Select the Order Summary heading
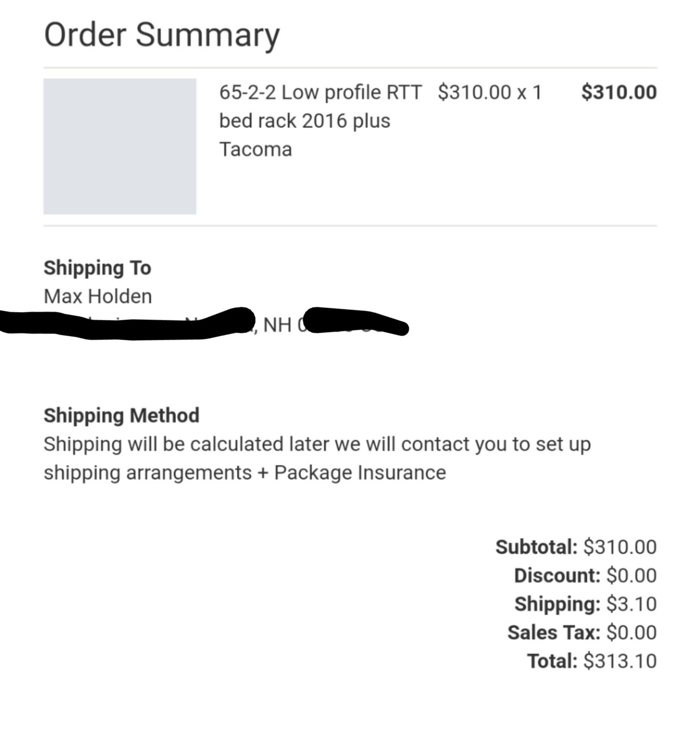Screen dimensions: 700x730 click(162, 34)
